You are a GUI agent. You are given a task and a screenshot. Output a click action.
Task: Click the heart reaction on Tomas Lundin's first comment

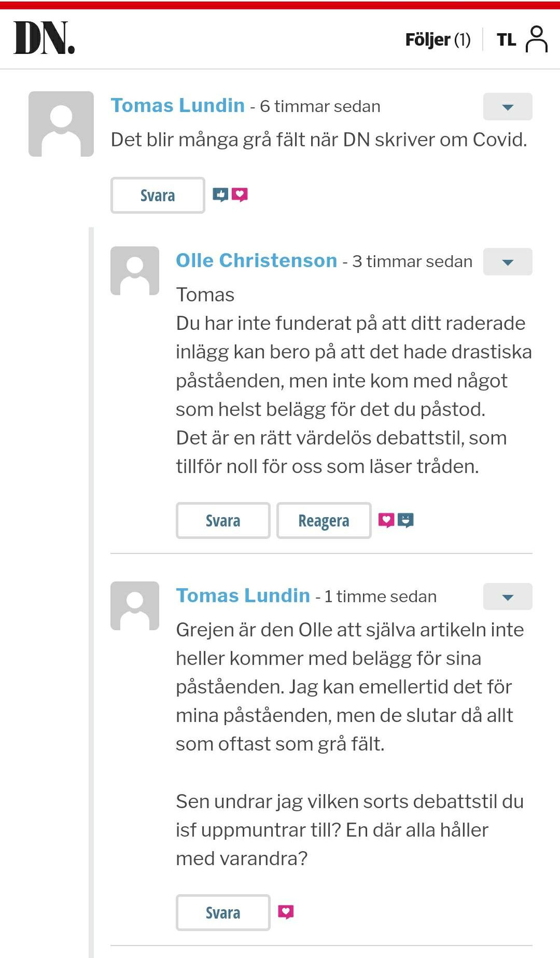[x=240, y=195]
